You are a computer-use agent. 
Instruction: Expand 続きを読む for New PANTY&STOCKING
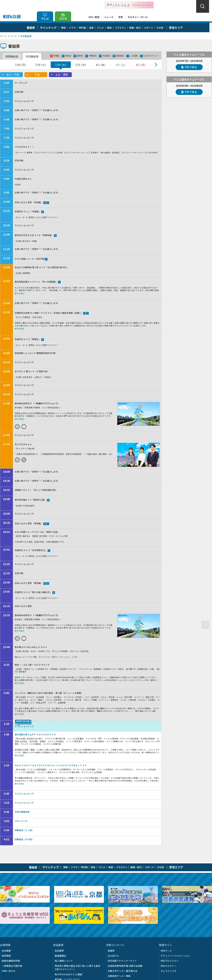pos(19,784)
